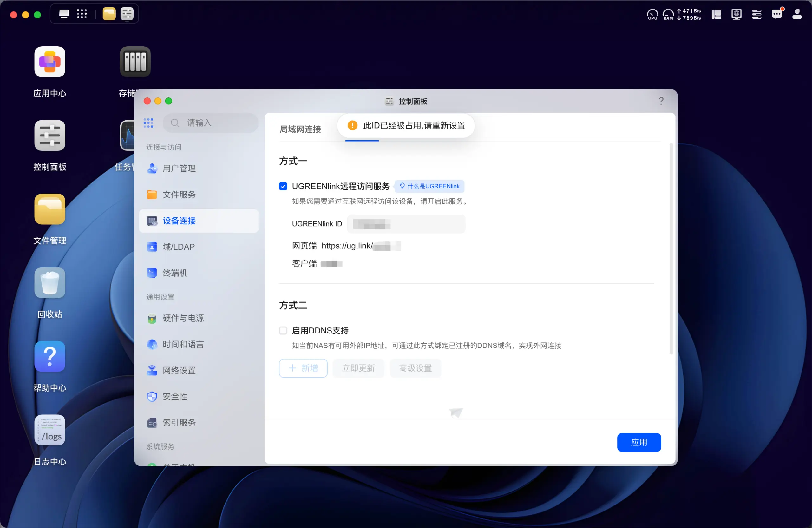Open the user account icon

797,14
